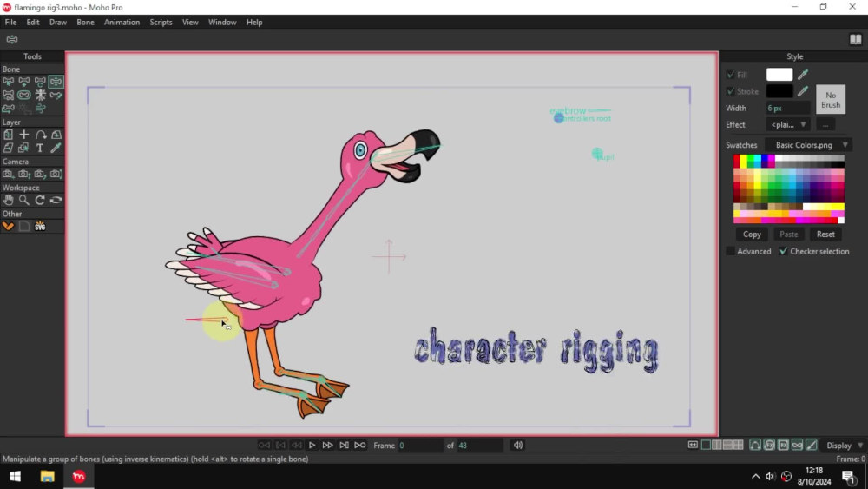The height and width of the screenshot is (489, 868).
Task: Select the Select Bone tool
Action: 9,82
